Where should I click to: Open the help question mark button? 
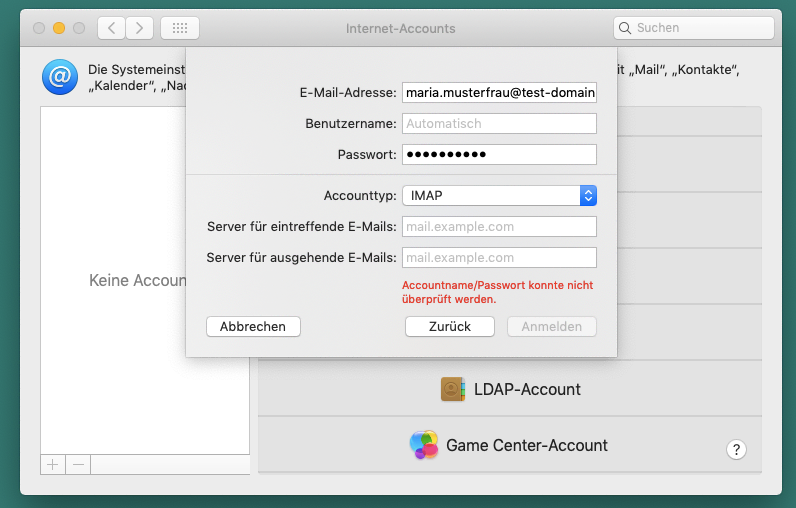click(x=736, y=450)
